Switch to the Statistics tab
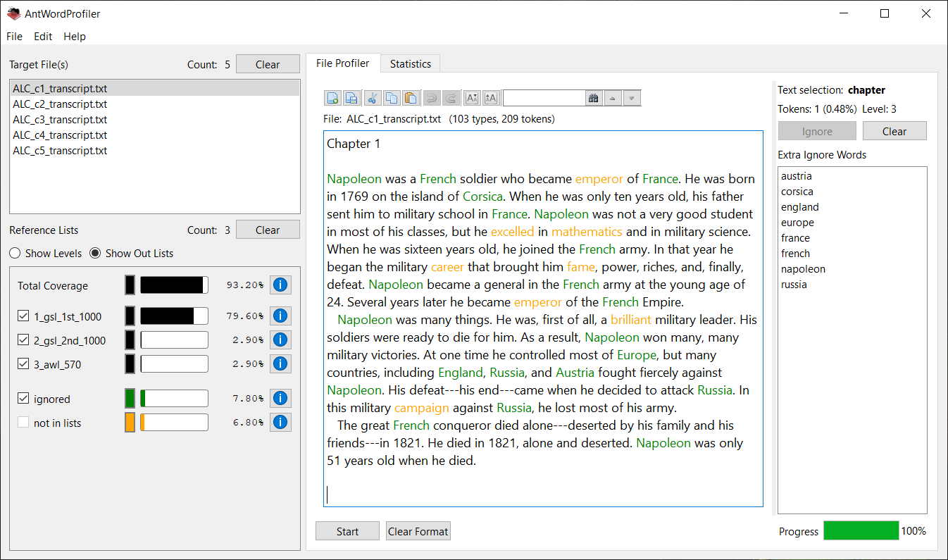Viewport: 948px width, 560px height. coord(410,63)
